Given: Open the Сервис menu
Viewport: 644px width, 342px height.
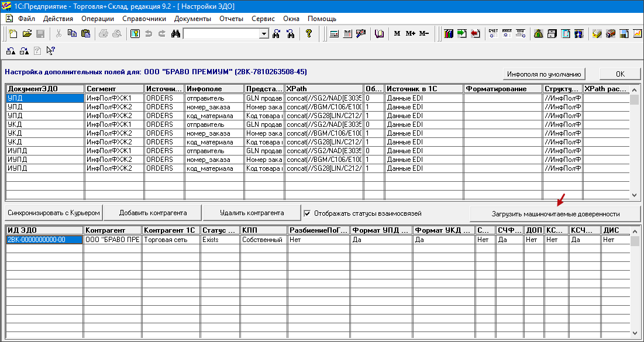Looking at the screenshot, I should coord(263,19).
